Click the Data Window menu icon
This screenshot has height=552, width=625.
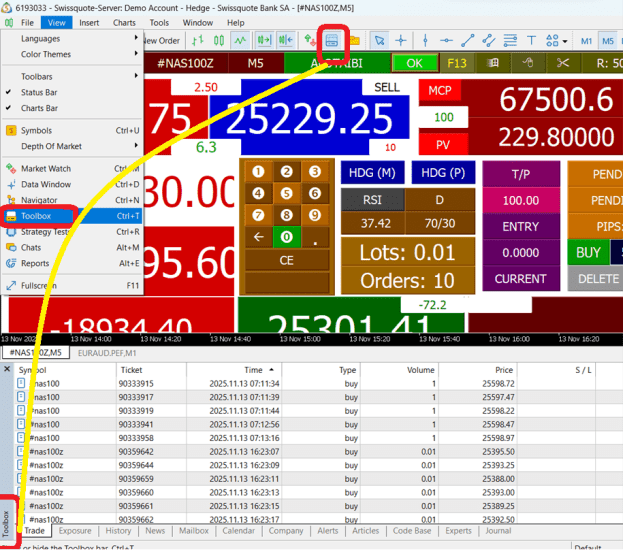pyautogui.click(x=11, y=184)
